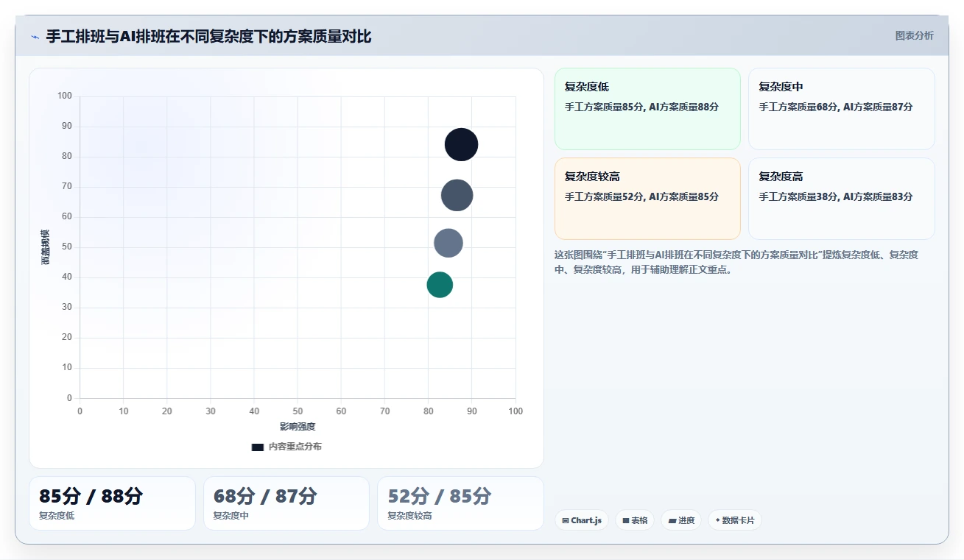
Task: Select the 复杂度低 green card
Action: [x=647, y=109]
